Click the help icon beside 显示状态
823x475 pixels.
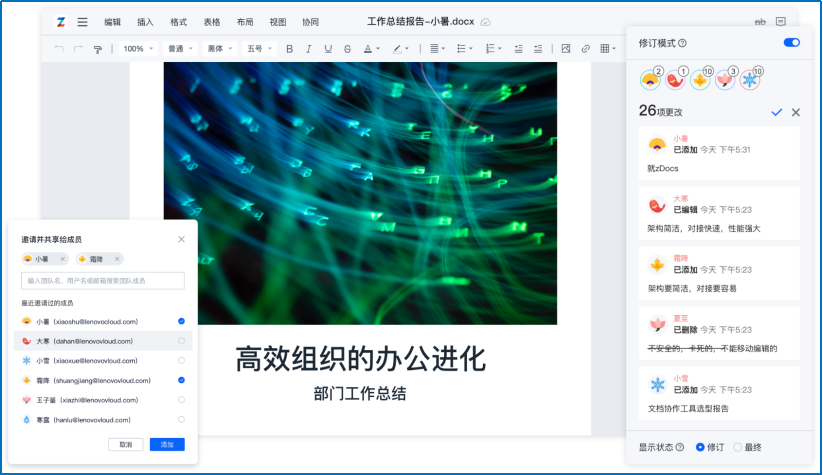[680, 447]
